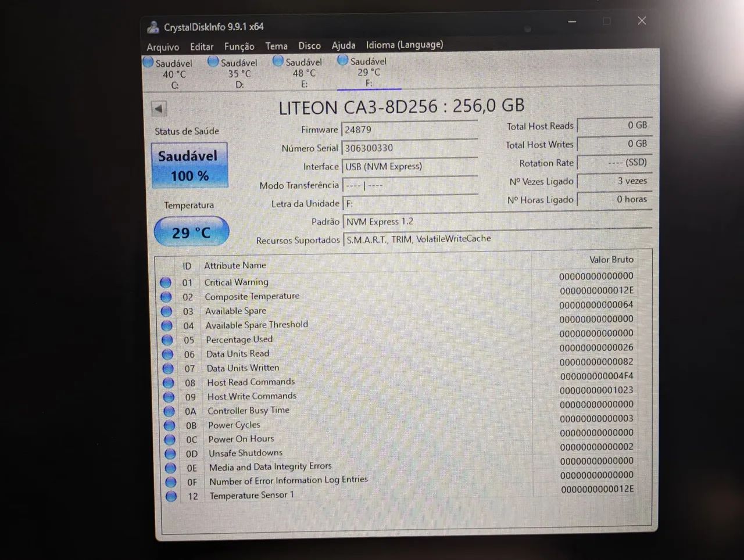
Task: Open the Função menu
Action: [239, 46]
